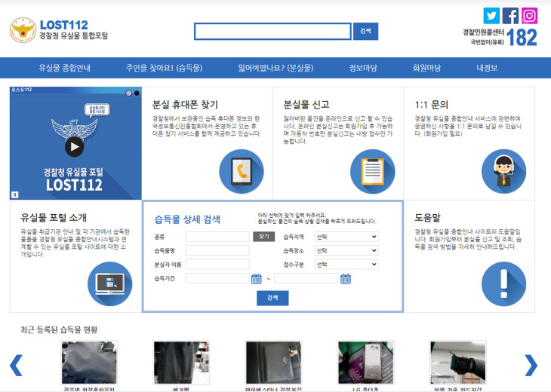Open the 유실물 종합안내 menu
551x392 pixels.
pyautogui.click(x=65, y=68)
